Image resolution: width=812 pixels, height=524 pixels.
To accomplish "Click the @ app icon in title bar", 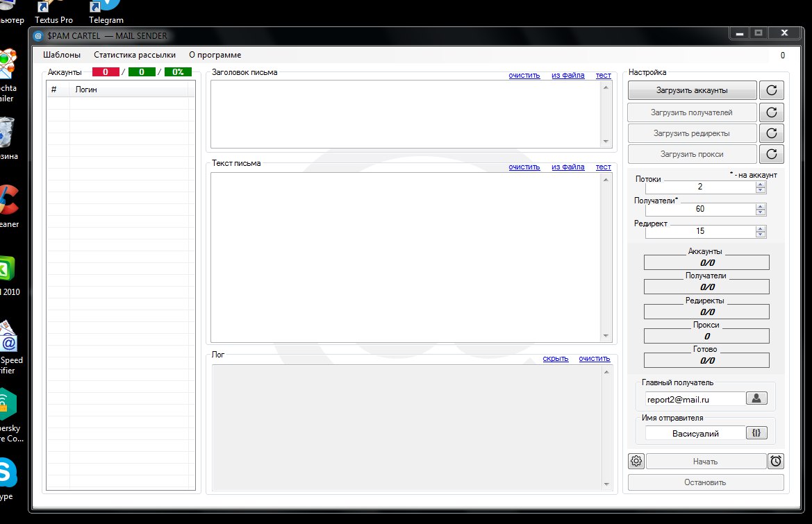I will tap(38, 35).
